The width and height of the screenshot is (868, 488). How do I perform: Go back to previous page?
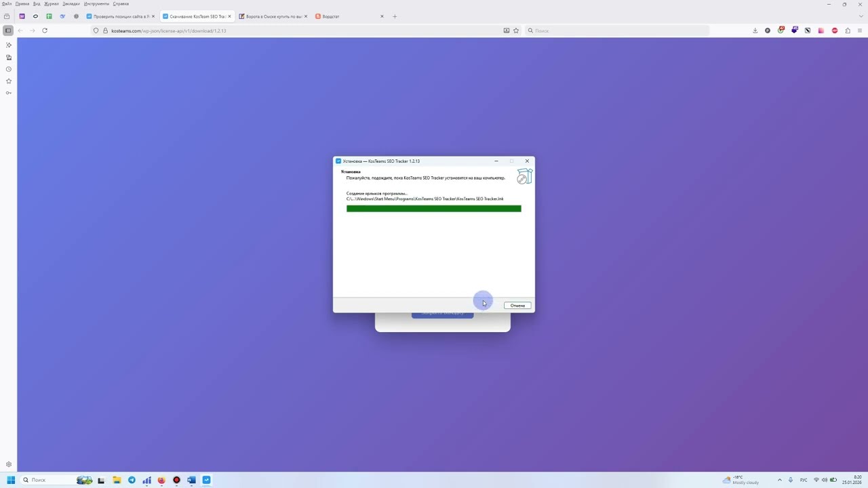20,30
